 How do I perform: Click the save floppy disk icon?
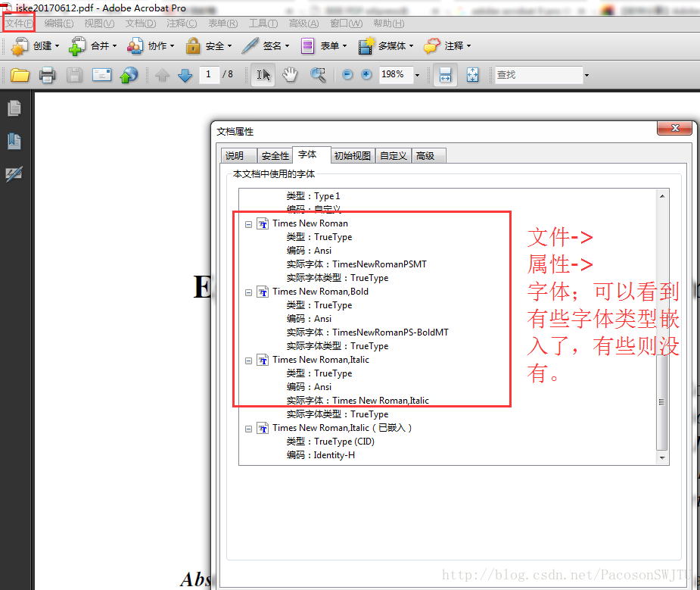click(x=75, y=74)
